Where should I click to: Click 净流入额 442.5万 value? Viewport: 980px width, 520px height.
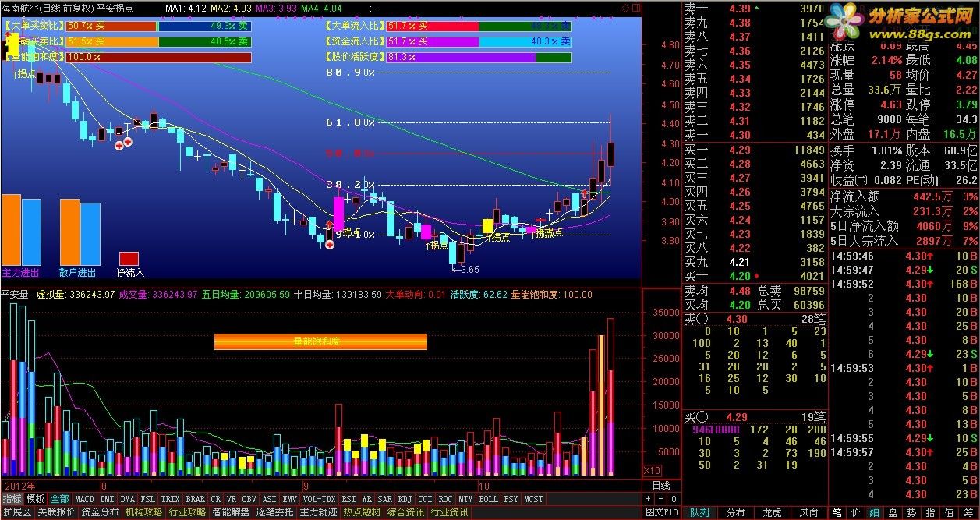[x=932, y=196]
